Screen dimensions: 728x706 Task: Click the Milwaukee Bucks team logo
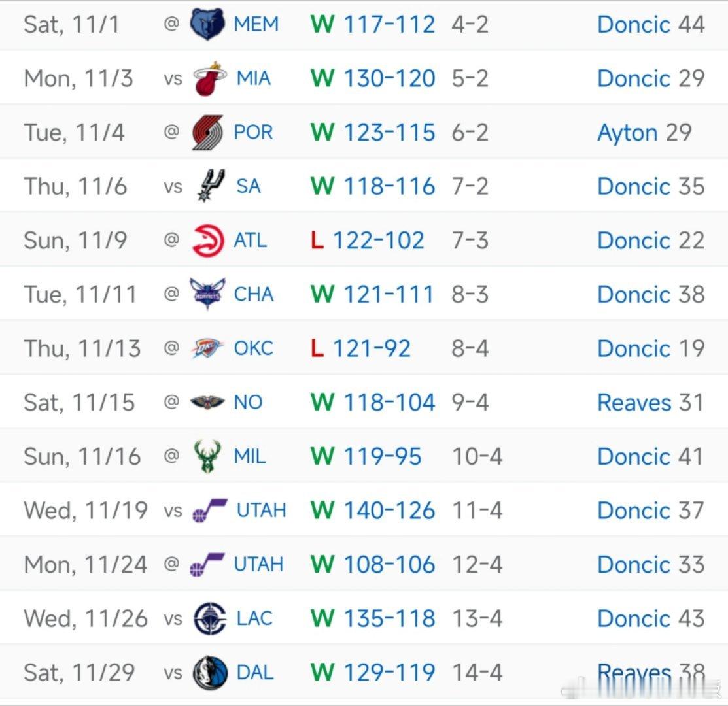point(207,456)
